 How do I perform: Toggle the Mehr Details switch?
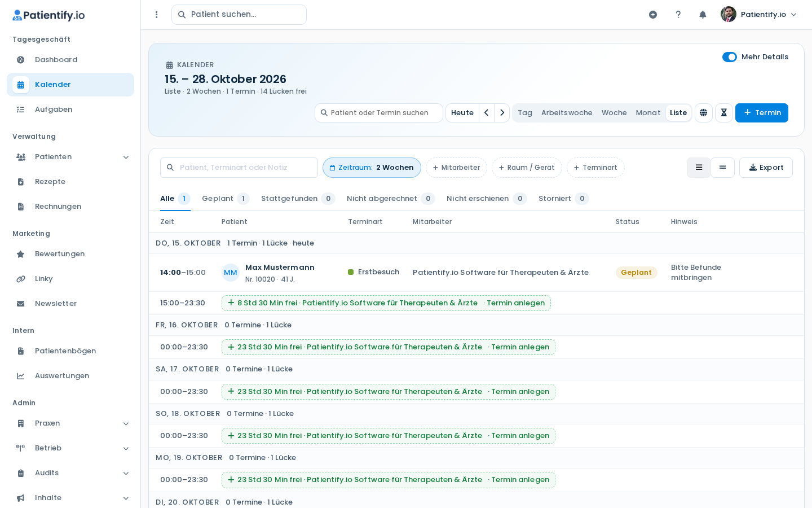tap(730, 57)
